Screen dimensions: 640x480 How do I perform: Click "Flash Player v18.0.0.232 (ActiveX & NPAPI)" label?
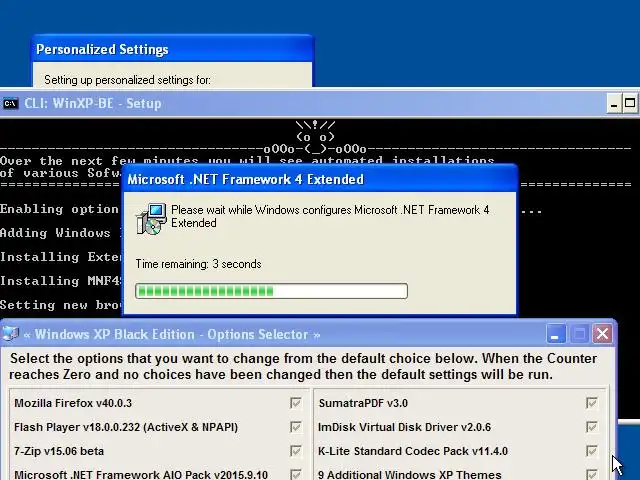point(126,427)
